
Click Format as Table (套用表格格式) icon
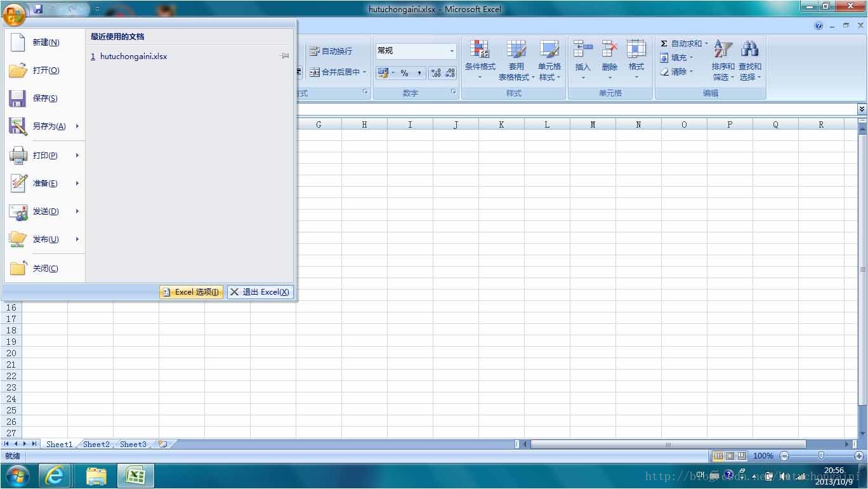coord(516,49)
